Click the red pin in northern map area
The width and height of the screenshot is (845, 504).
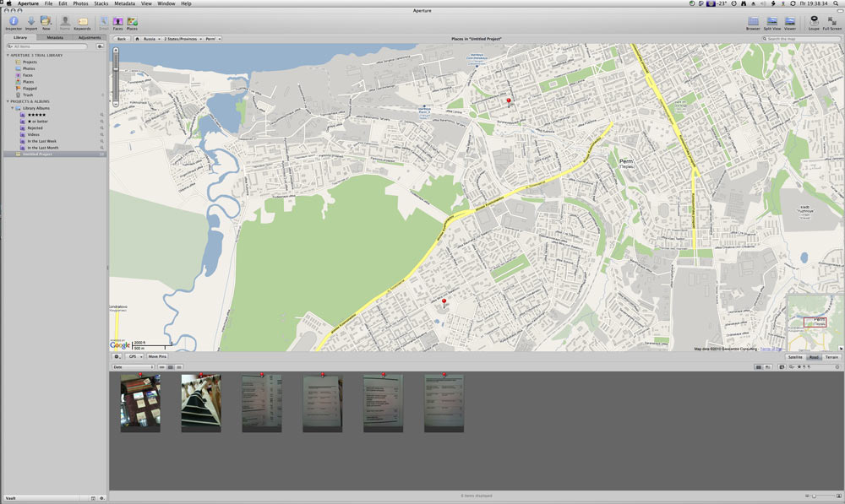point(509,102)
